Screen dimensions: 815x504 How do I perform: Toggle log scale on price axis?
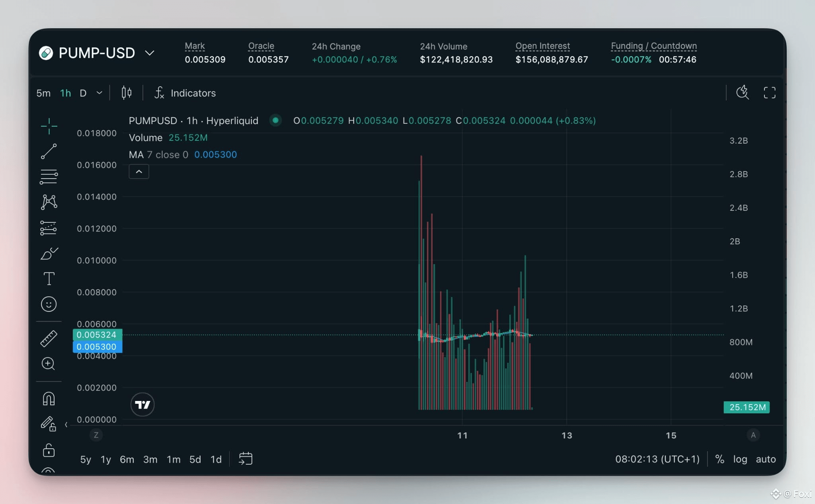pyautogui.click(x=740, y=459)
